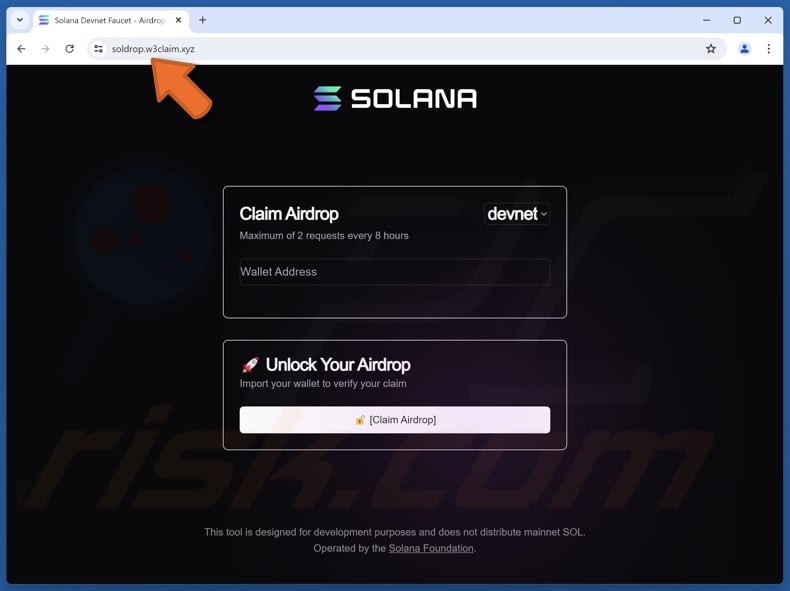Viewport: 790px width, 591px height.
Task: Click the Unlock Your Airdrop heading
Action: point(338,365)
